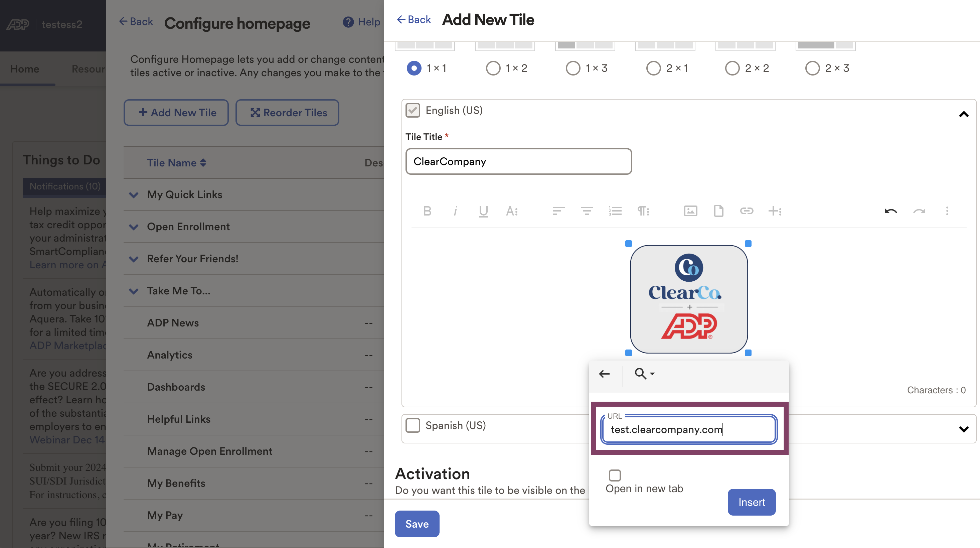Viewport: 980px width, 548px height.
Task: Go back in the link popup
Action: pyautogui.click(x=605, y=374)
